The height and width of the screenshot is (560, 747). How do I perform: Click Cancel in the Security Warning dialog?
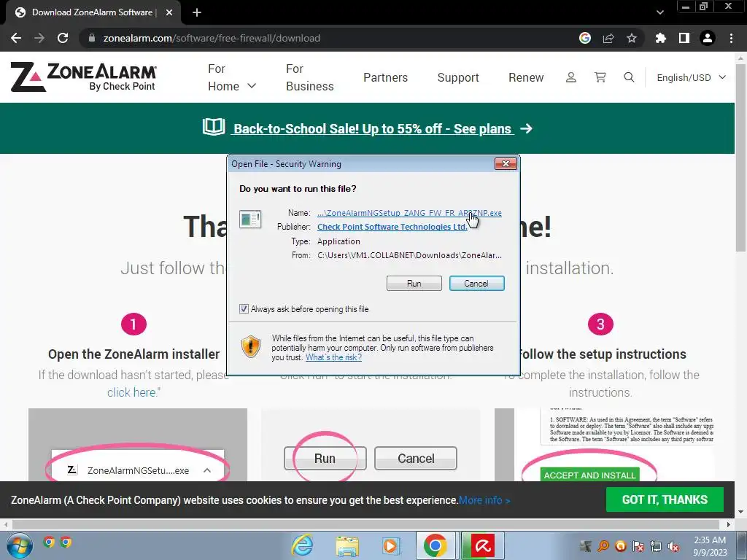coord(476,284)
